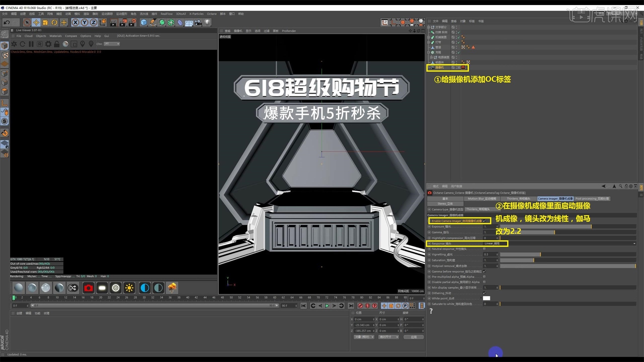Switch to the Post processing_后期处理 tab

592,198
